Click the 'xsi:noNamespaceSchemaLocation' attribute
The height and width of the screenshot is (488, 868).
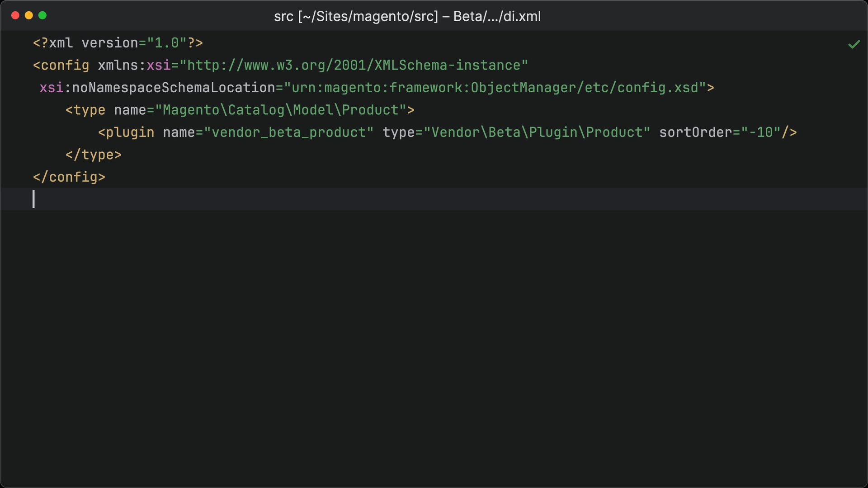(x=157, y=88)
